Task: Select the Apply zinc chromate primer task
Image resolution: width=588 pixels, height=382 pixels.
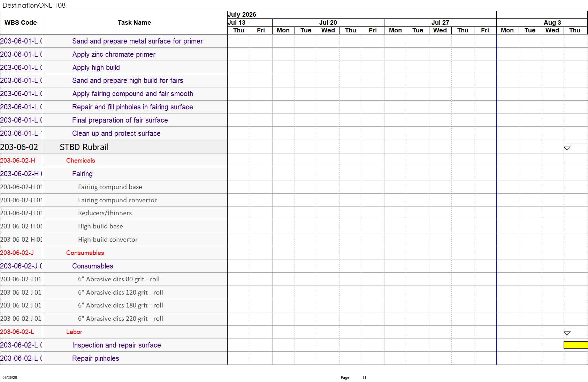Action: coord(114,54)
